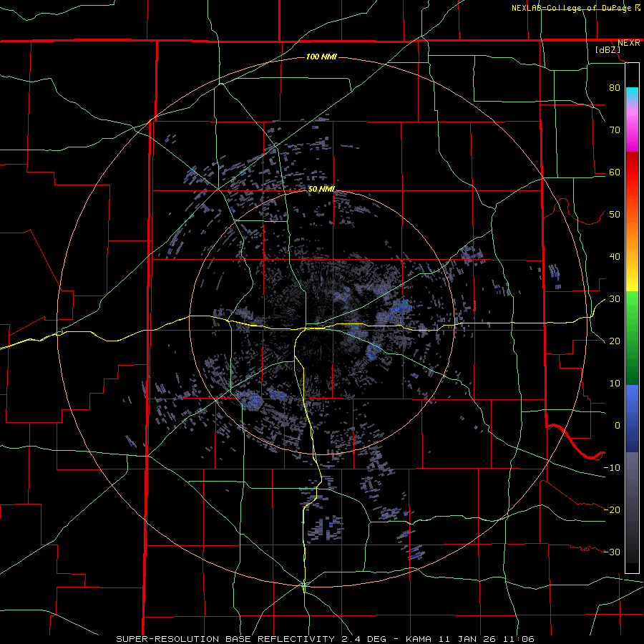This screenshot has height=644, width=644.
Task: Click the 20 value on dBZ scale
Action: point(615,341)
